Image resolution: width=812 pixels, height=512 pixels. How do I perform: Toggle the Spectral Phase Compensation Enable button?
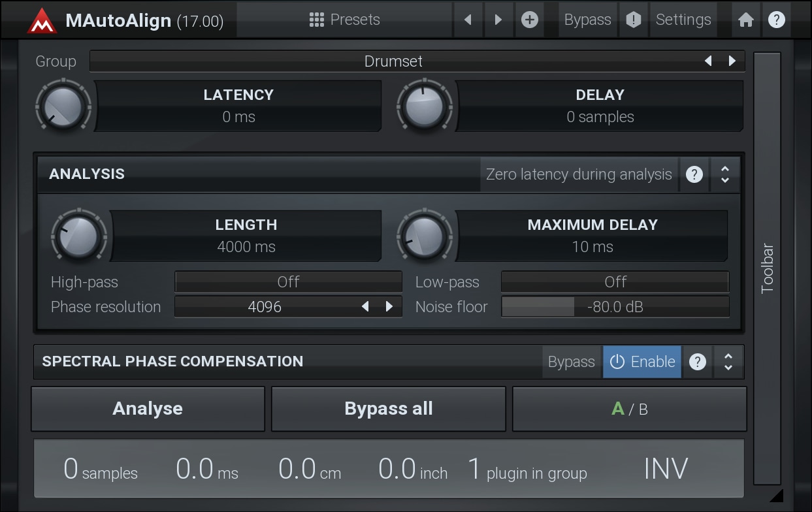642,362
